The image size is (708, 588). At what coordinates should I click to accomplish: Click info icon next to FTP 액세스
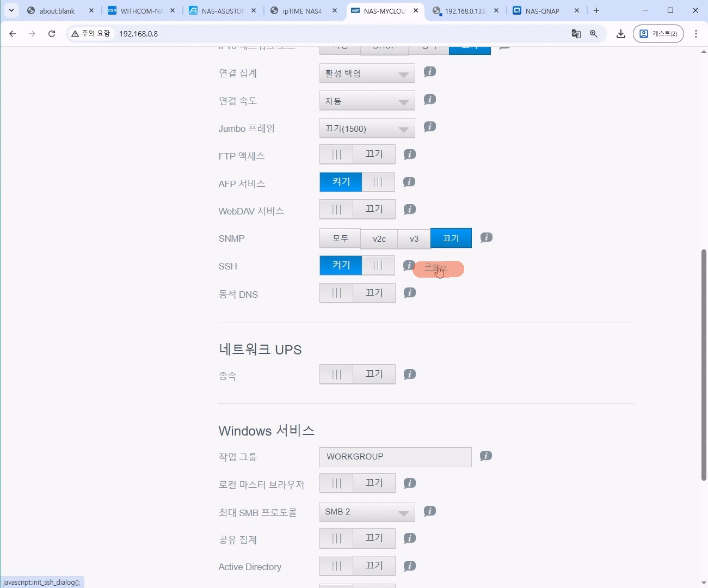pyautogui.click(x=410, y=155)
